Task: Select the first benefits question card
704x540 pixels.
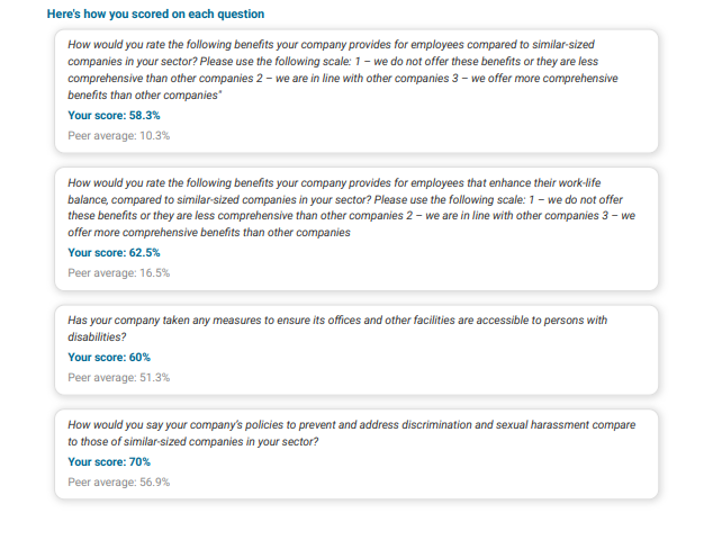Action: click(356, 91)
